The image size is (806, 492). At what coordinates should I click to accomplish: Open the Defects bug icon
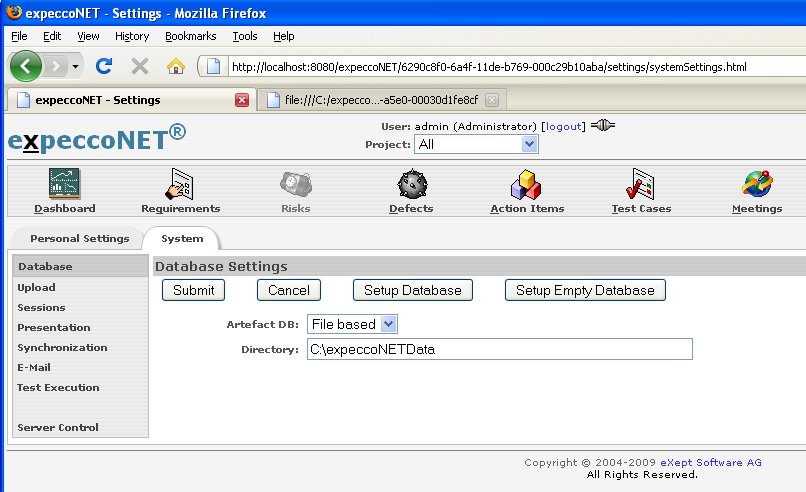pyautogui.click(x=411, y=184)
